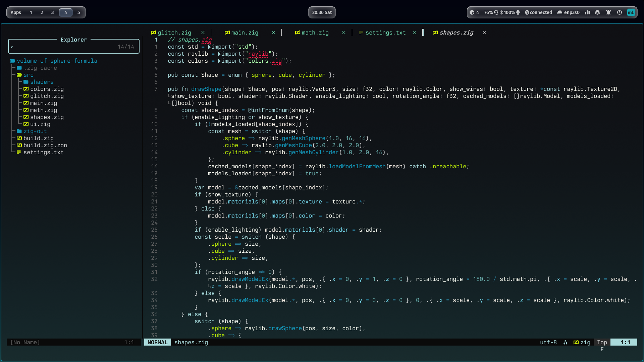Open the notification bell in top bar

[x=608, y=12]
